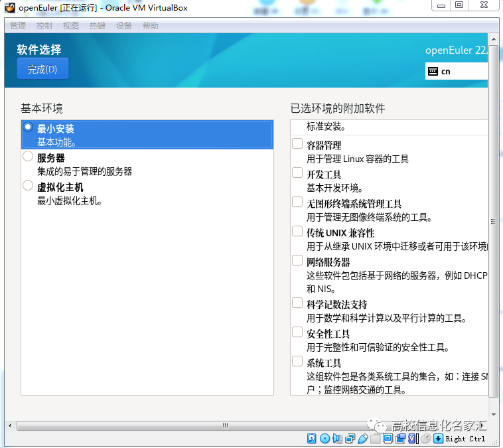This screenshot has height=448, width=503.
Task: Open the 控制 menu
Action: point(44,26)
